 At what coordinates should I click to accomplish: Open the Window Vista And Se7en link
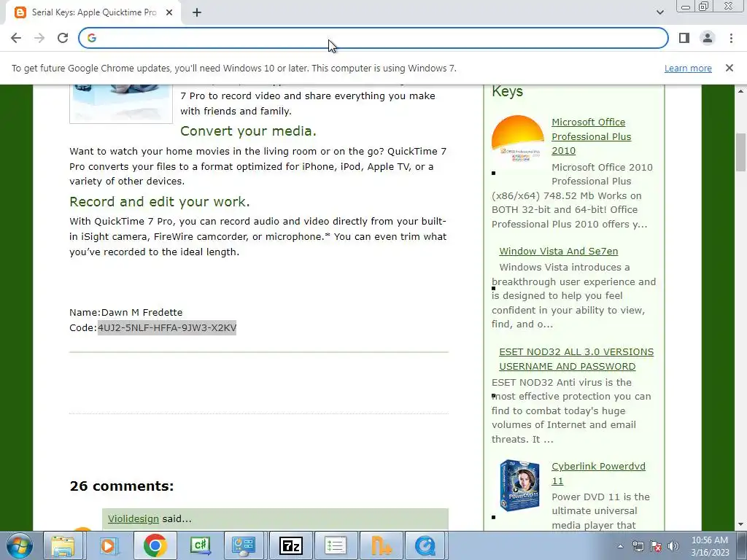click(x=558, y=251)
